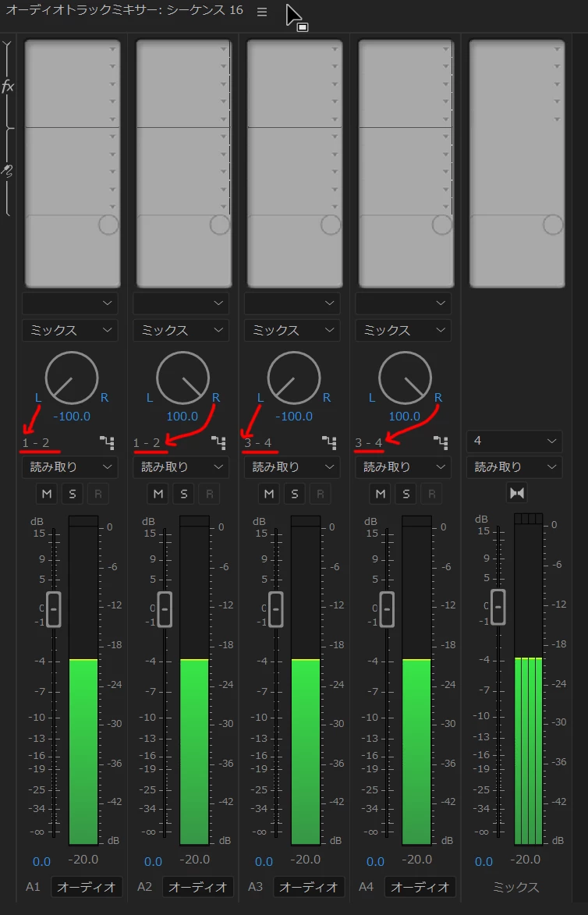Image resolution: width=588 pixels, height=915 pixels.
Task: Click the Mix track volume fader handle
Action: (498, 607)
